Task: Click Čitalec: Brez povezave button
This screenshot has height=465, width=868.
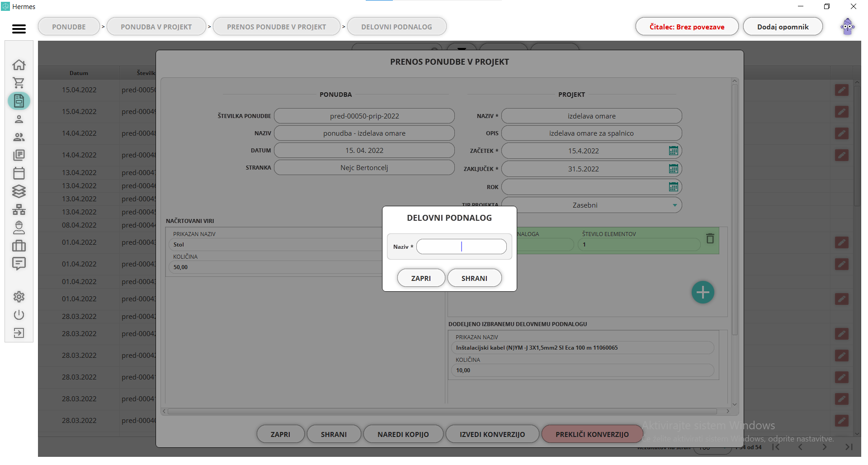Action: point(687,27)
